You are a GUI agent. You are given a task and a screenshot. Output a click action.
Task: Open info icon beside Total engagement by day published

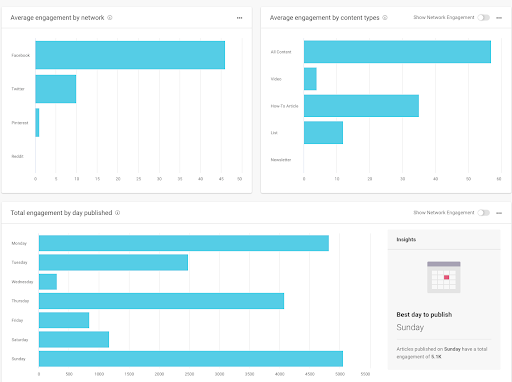pos(117,213)
